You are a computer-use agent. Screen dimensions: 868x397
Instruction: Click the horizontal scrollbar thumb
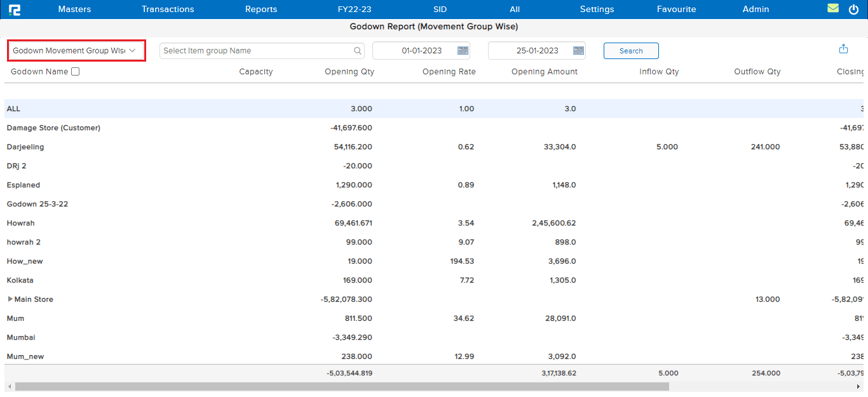point(342,386)
